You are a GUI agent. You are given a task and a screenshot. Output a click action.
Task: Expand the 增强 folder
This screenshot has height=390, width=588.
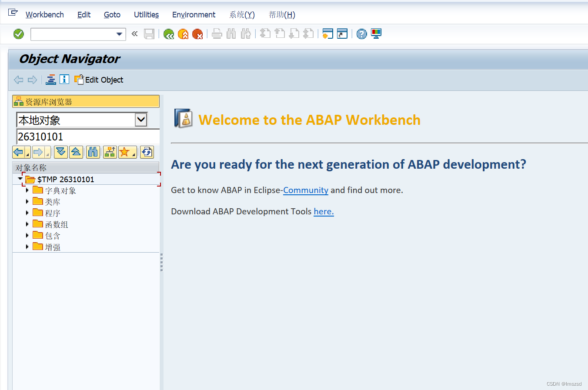point(27,247)
